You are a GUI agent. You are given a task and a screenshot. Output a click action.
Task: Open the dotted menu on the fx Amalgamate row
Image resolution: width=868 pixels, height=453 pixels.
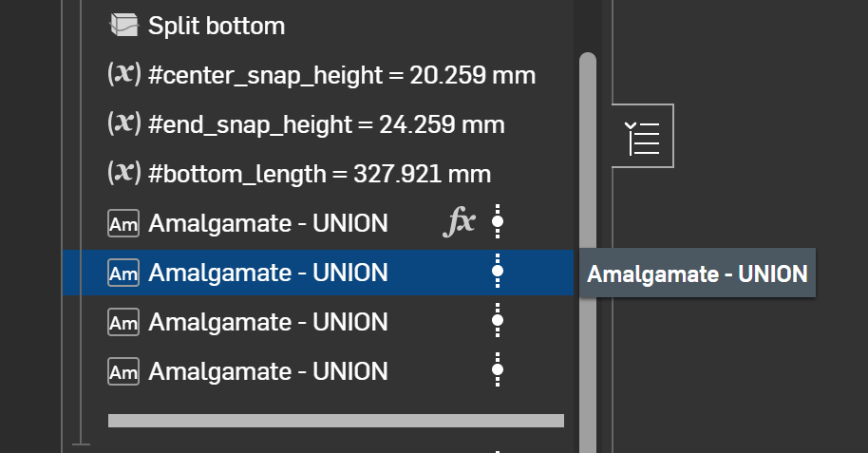coord(497,223)
